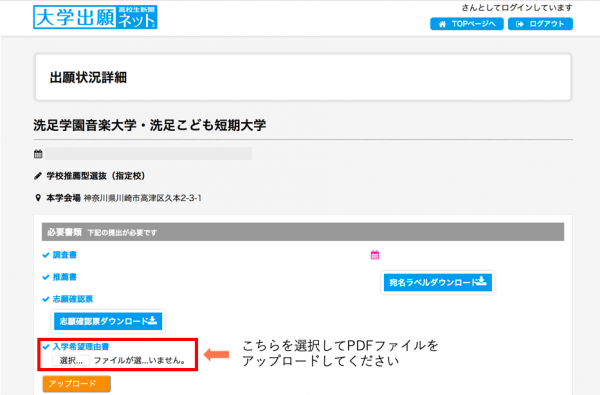Click the ログアウト button
Viewport: 600px width, 395px height.
(540, 24)
